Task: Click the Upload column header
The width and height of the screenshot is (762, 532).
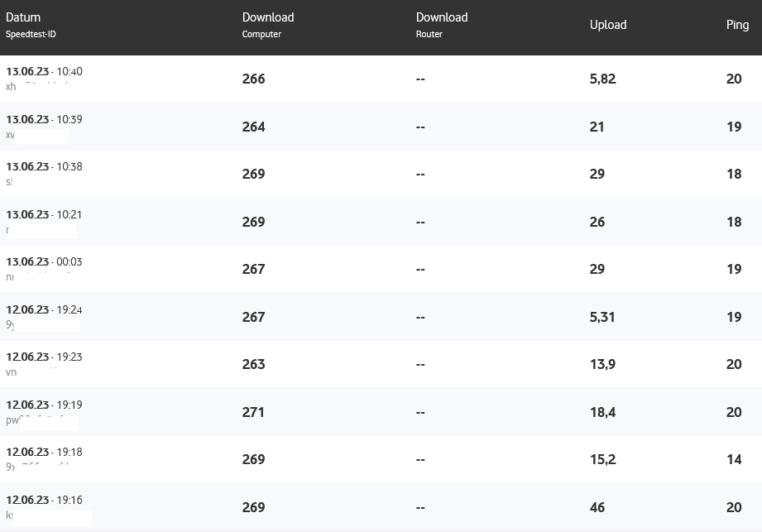Action: (x=608, y=25)
